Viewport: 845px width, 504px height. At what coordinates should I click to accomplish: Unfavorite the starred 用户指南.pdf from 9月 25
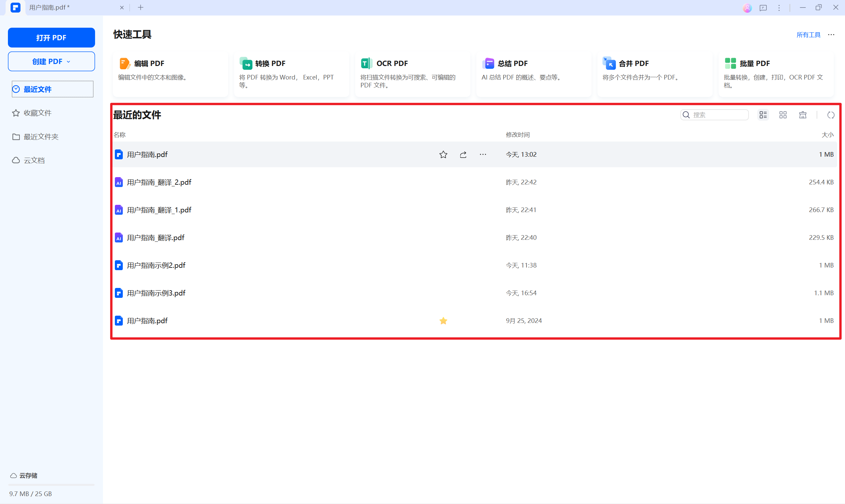click(x=443, y=321)
